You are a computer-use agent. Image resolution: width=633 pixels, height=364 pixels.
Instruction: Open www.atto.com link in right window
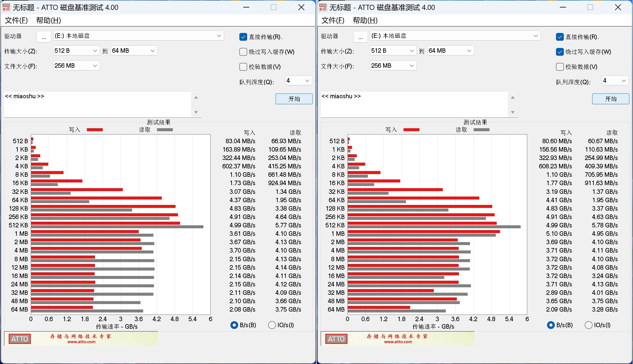coord(398,342)
